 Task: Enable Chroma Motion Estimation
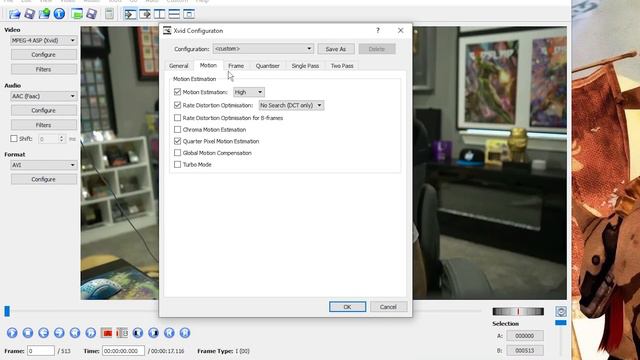[177, 129]
